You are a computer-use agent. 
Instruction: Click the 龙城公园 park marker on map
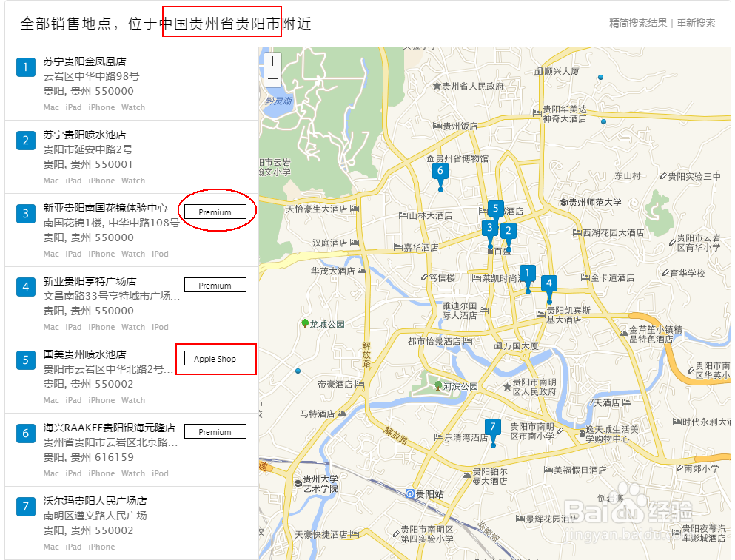pyautogui.click(x=305, y=323)
